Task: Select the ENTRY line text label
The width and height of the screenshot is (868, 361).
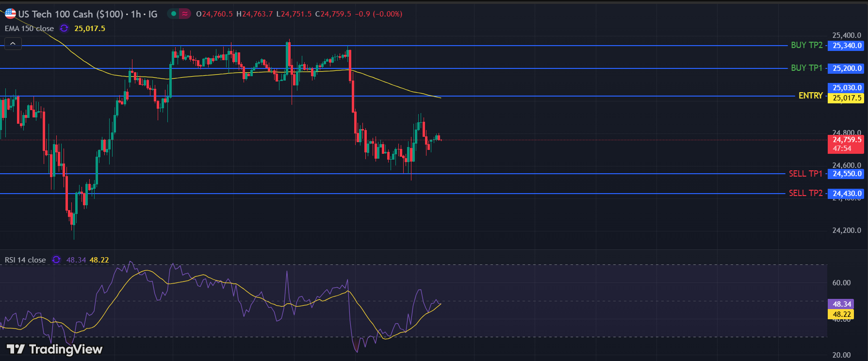Action: 810,96
